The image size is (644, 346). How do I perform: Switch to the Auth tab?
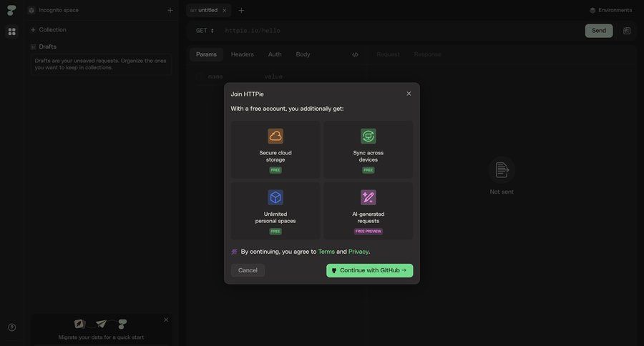point(275,54)
